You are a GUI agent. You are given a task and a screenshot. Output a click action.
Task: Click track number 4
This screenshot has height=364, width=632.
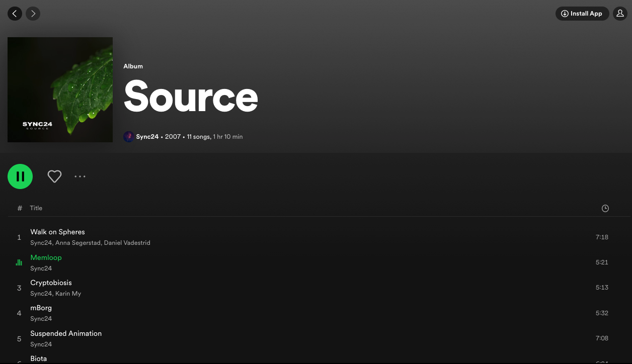click(19, 313)
